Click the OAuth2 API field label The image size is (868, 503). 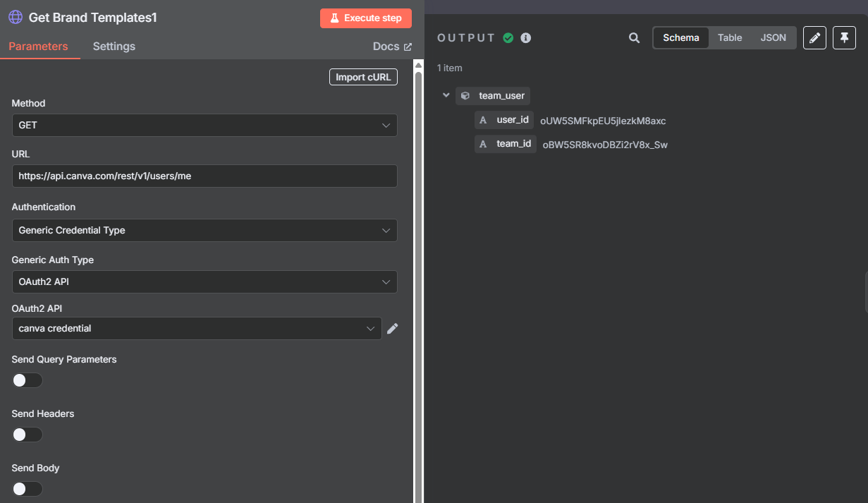pos(37,308)
